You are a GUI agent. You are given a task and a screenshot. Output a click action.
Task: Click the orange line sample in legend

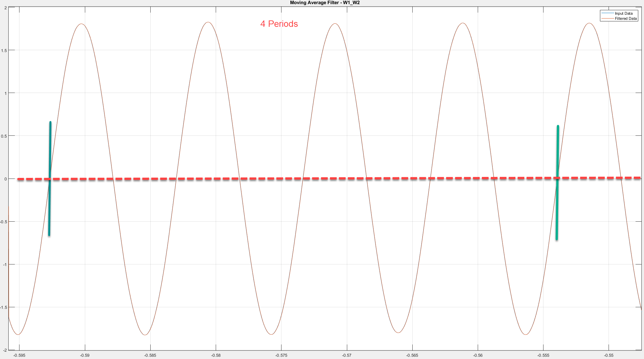tap(607, 19)
